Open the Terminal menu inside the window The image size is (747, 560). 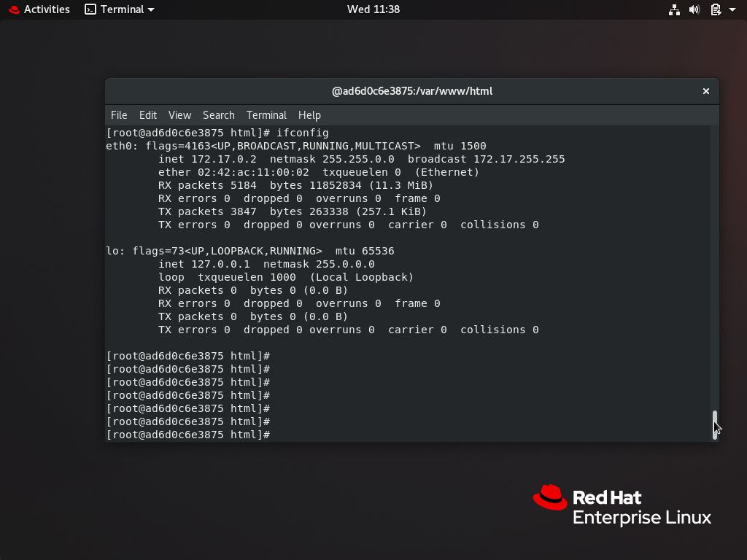(266, 114)
